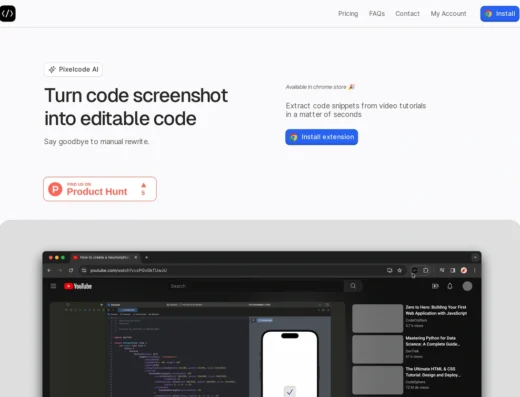
Task: Go to the FAQs section
Action: [377, 14]
